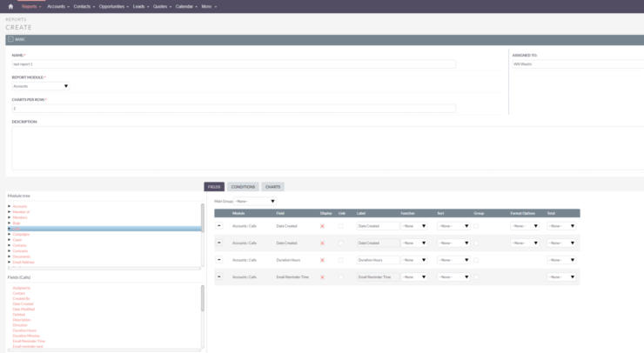This screenshot has width=644, height=353.
Task: Switch to the Conditions tab
Action: (x=243, y=186)
